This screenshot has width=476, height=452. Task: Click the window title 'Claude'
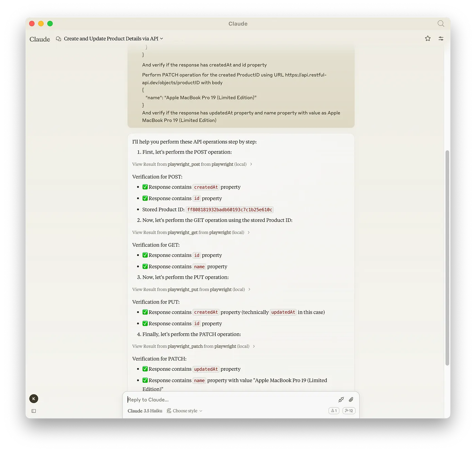pos(238,23)
